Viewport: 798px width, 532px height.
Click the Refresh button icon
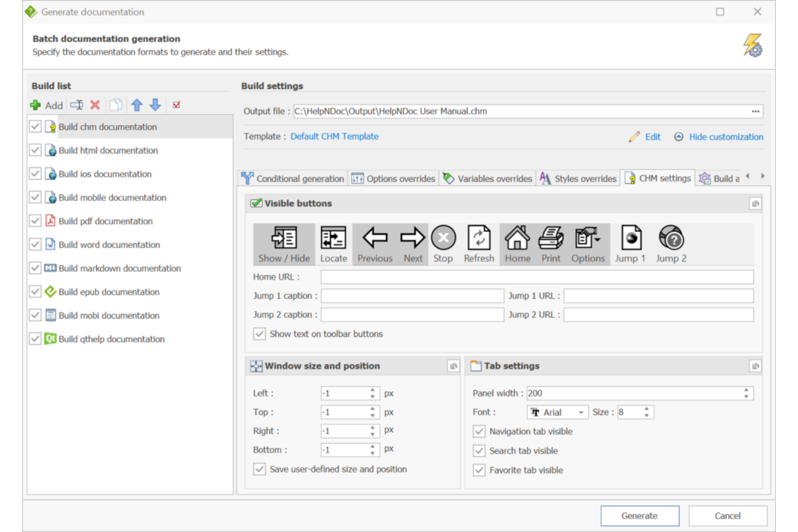click(479, 238)
